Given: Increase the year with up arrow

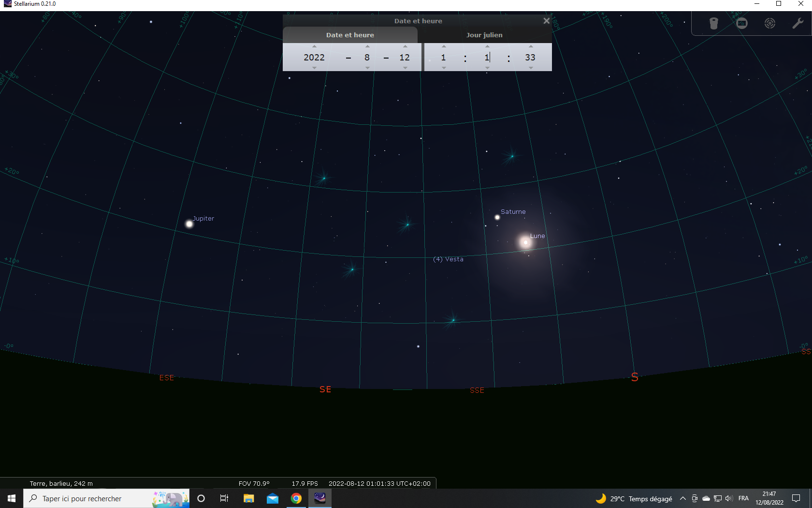Looking at the screenshot, I should coord(314,46).
